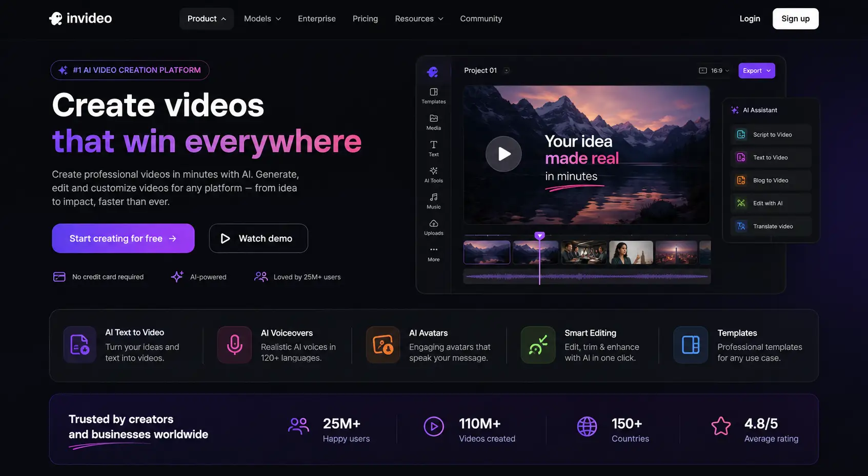
Task: Open the Enterprise page
Action: (317, 18)
